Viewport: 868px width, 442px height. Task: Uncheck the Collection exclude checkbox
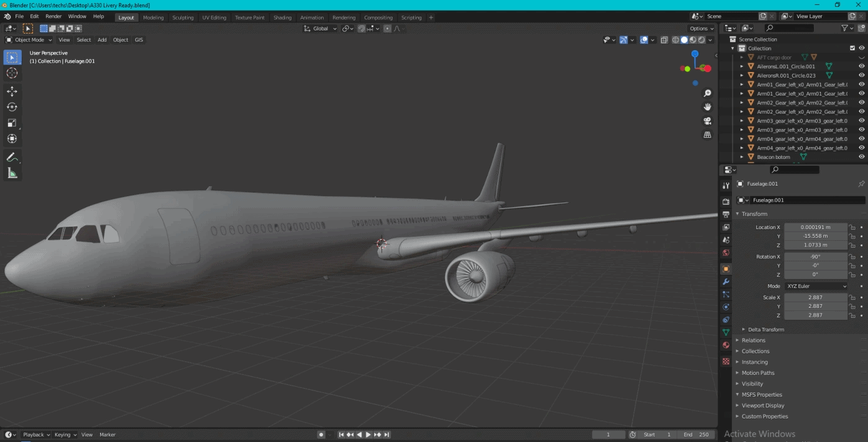click(x=852, y=48)
